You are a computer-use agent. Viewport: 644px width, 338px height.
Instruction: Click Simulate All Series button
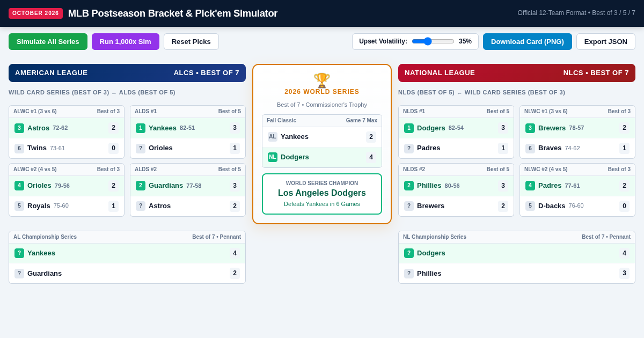(48, 41)
